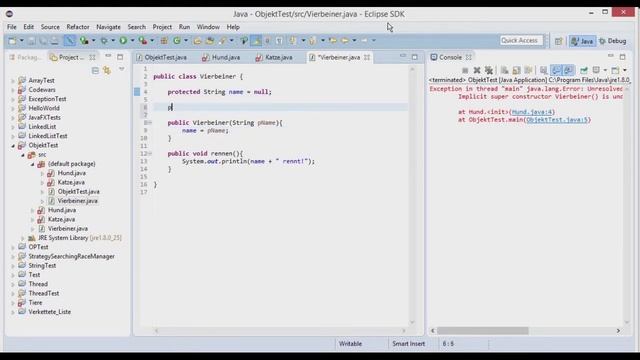
Task: Click Remove Launch X icon in Console
Action: coord(477,70)
